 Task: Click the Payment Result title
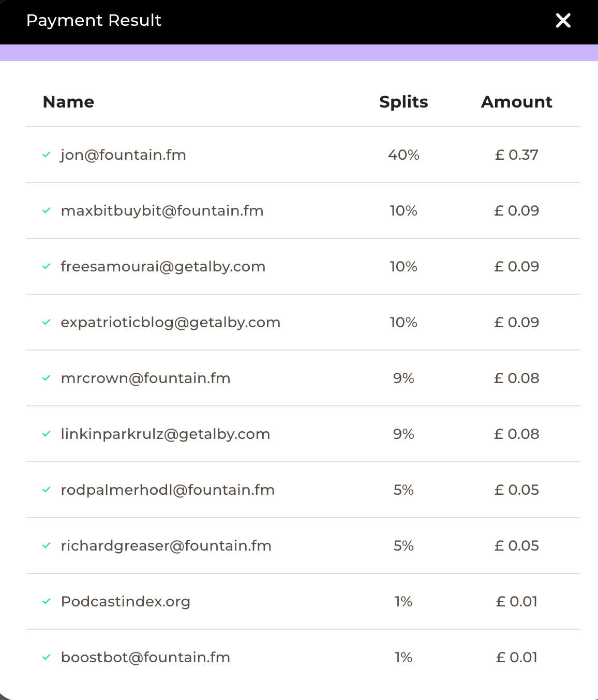94,21
